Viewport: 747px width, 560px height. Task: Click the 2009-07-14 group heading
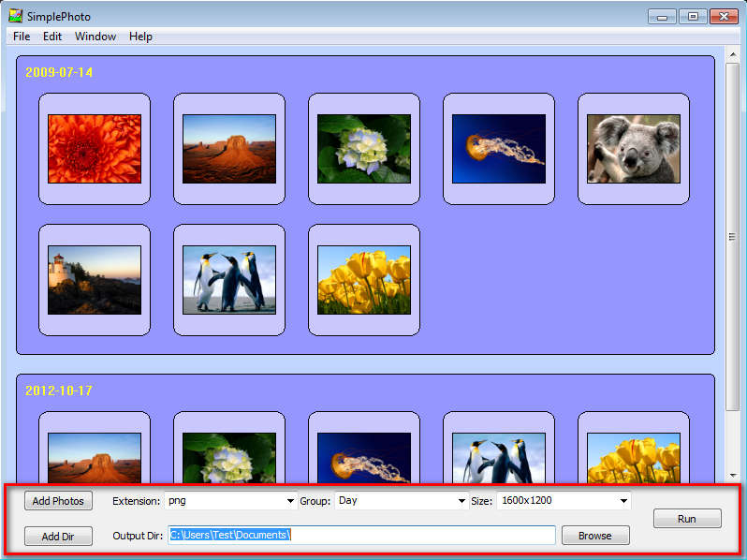[x=59, y=72]
